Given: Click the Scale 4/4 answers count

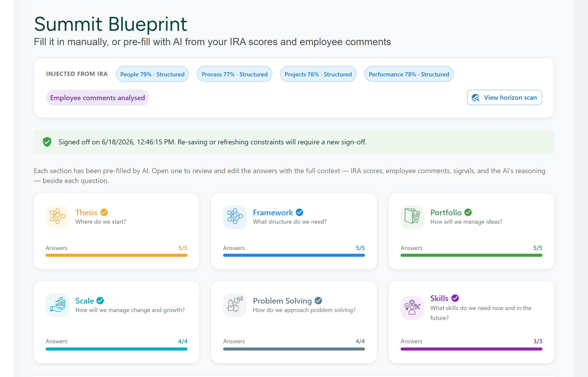Looking at the screenshot, I should 183,341.
